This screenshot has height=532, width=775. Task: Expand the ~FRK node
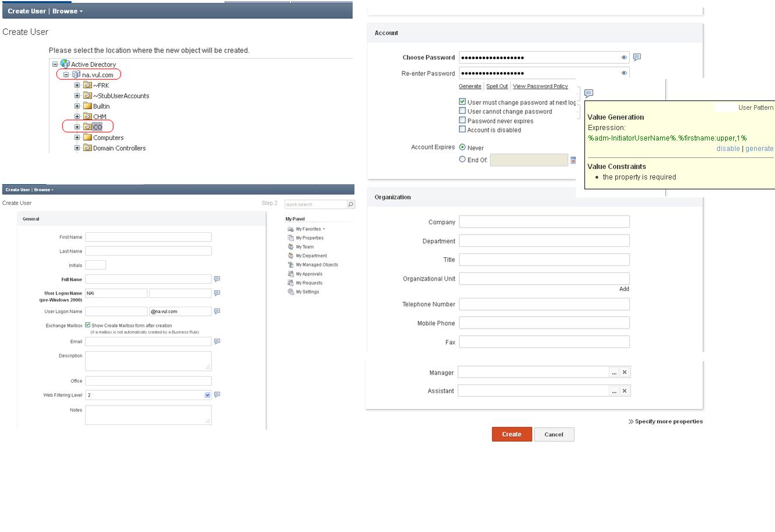tap(77, 85)
